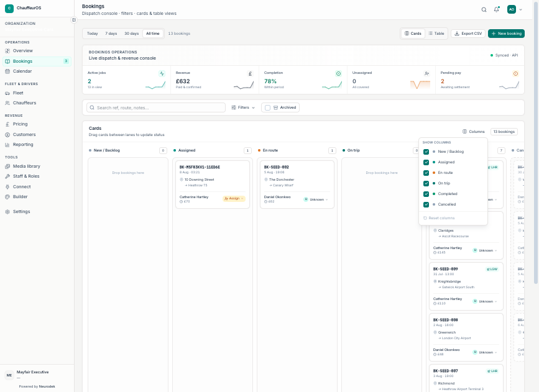Click Reset columns
Viewport: 539px width, 392px height.
pyautogui.click(x=439, y=218)
